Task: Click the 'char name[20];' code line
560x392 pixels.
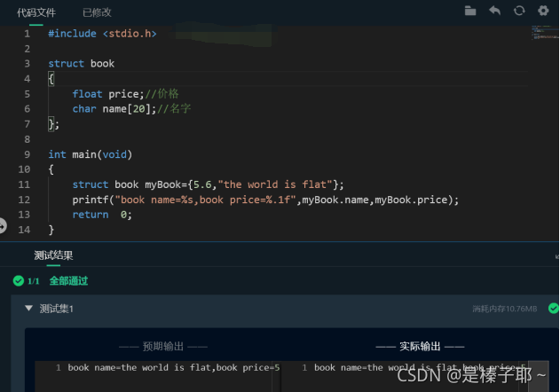Action: [x=114, y=109]
